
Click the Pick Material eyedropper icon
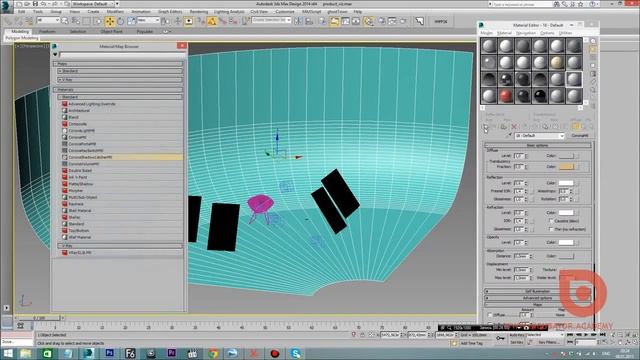(509, 136)
